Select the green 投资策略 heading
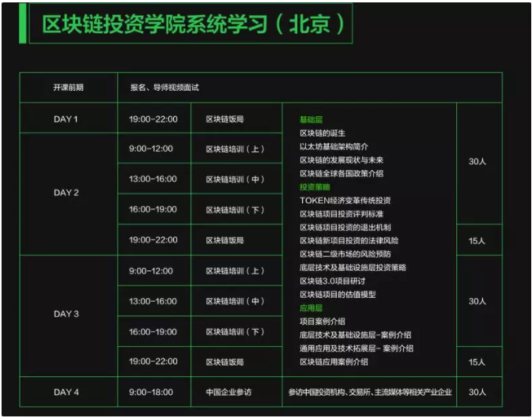 click(315, 187)
